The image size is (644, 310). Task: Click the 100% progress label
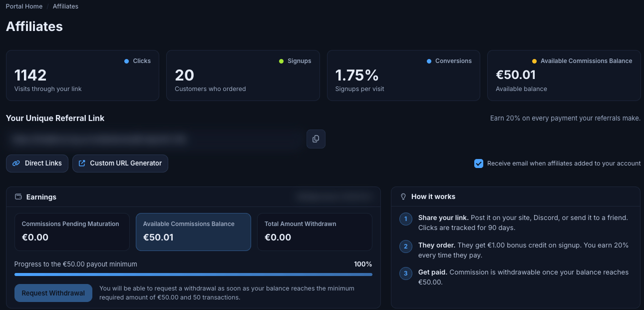pyautogui.click(x=363, y=264)
